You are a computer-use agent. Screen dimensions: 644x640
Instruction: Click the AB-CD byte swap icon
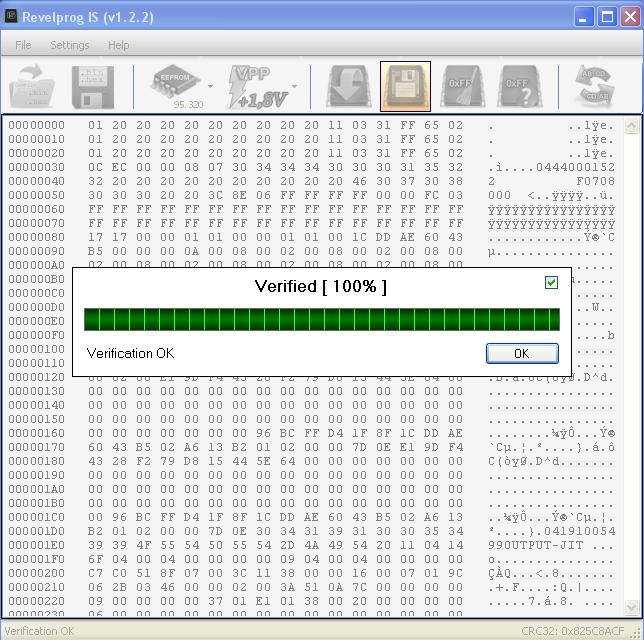595,85
